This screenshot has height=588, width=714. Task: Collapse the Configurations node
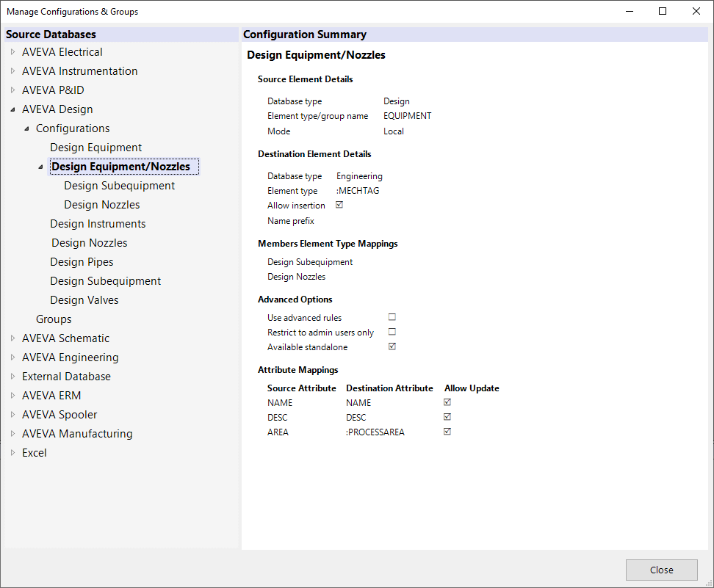click(27, 128)
